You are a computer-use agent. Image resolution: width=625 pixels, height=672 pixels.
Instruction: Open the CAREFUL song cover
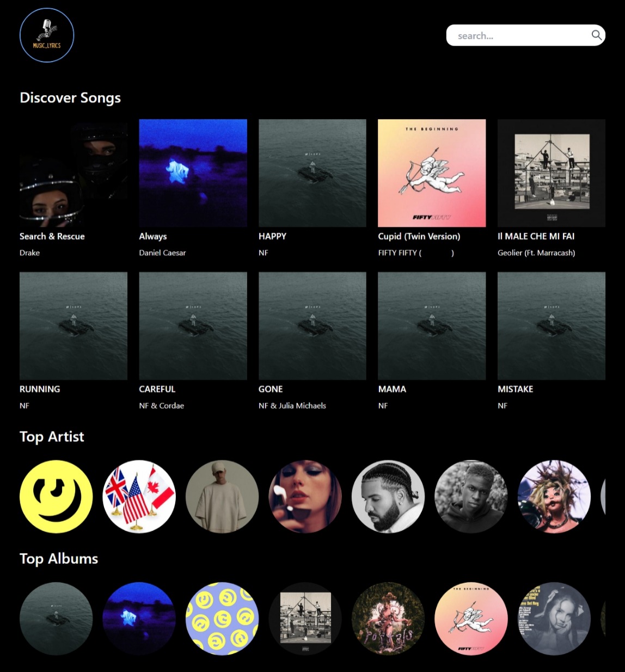point(193,326)
